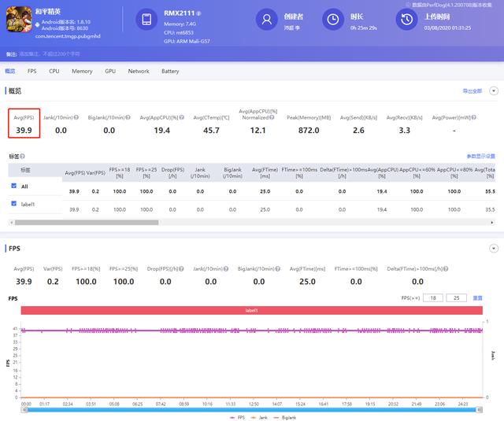The image size is (504, 421).
Task: Click the red label1 bar above chart
Action: [252, 311]
